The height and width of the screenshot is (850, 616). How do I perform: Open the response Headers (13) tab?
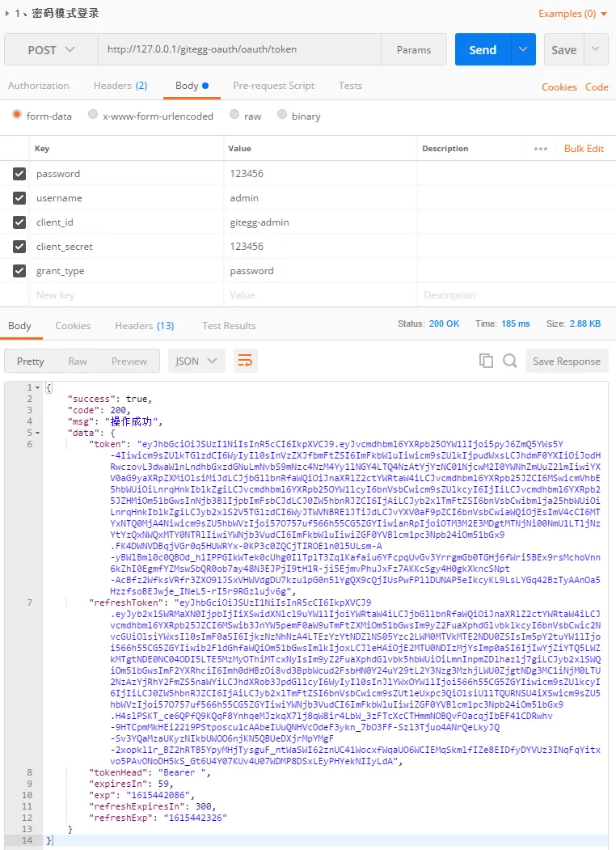coord(144,326)
